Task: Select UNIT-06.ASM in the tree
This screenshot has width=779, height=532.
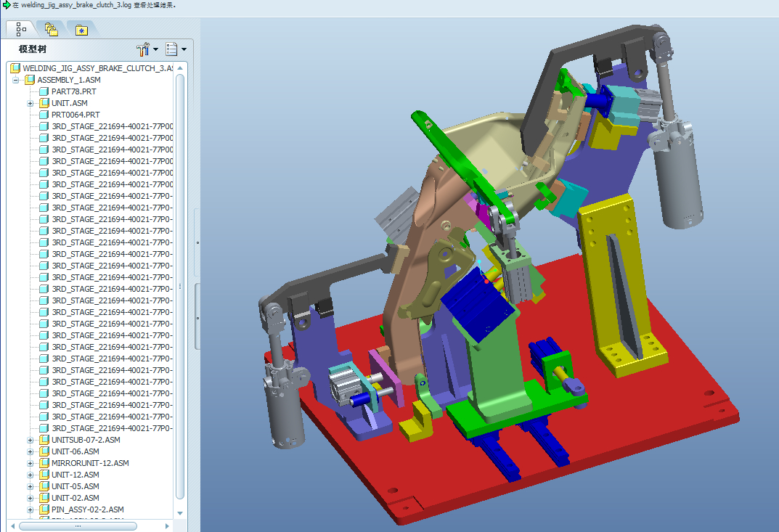Action: tap(75, 451)
